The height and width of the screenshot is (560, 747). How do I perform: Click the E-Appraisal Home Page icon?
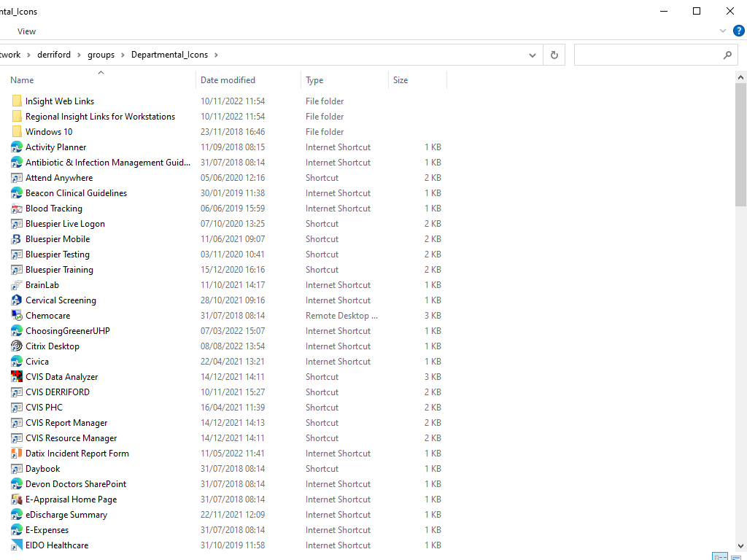click(x=17, y=499)
